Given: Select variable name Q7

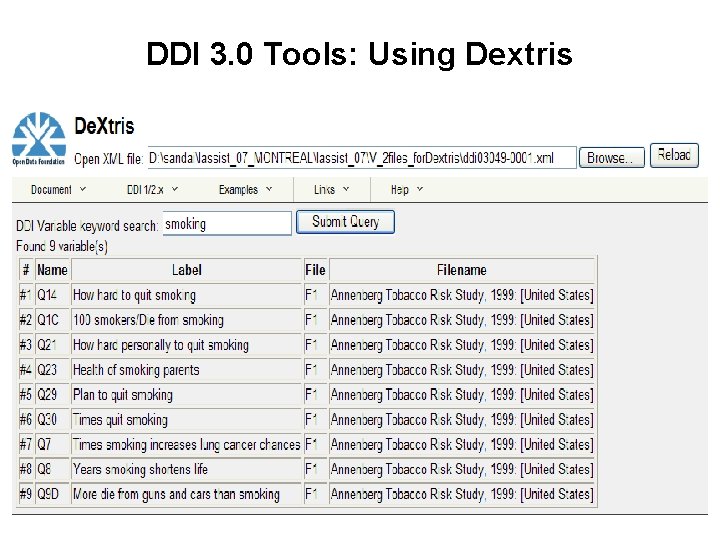Looking at the screenshot, I should (44, 444).
